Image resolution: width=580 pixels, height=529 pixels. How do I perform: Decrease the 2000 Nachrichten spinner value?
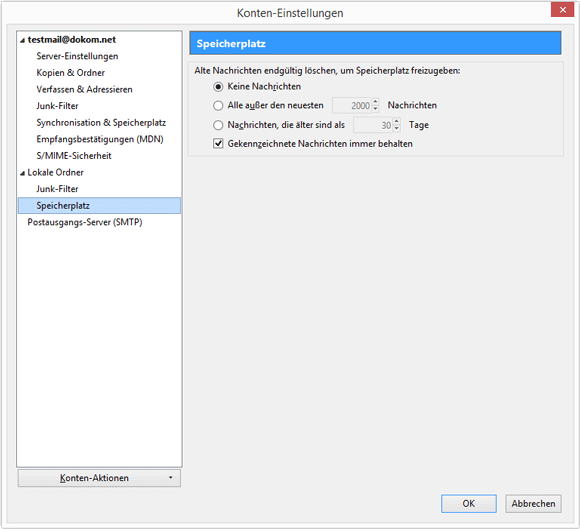375,109
